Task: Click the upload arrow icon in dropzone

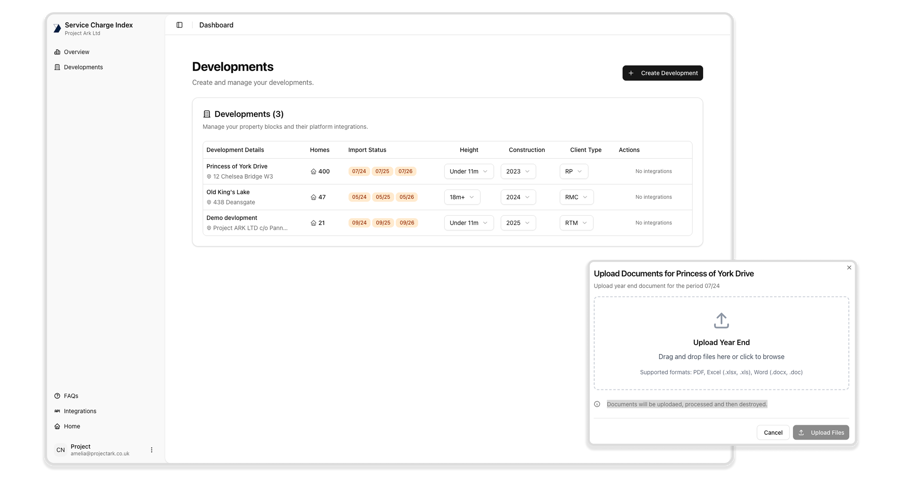Action: 721,321
